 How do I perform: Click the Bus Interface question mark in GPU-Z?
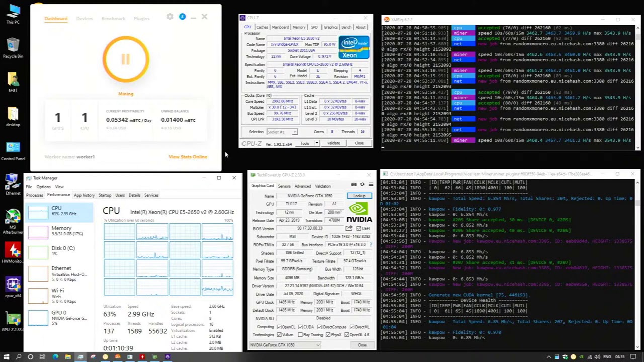(x=371, y=244)
